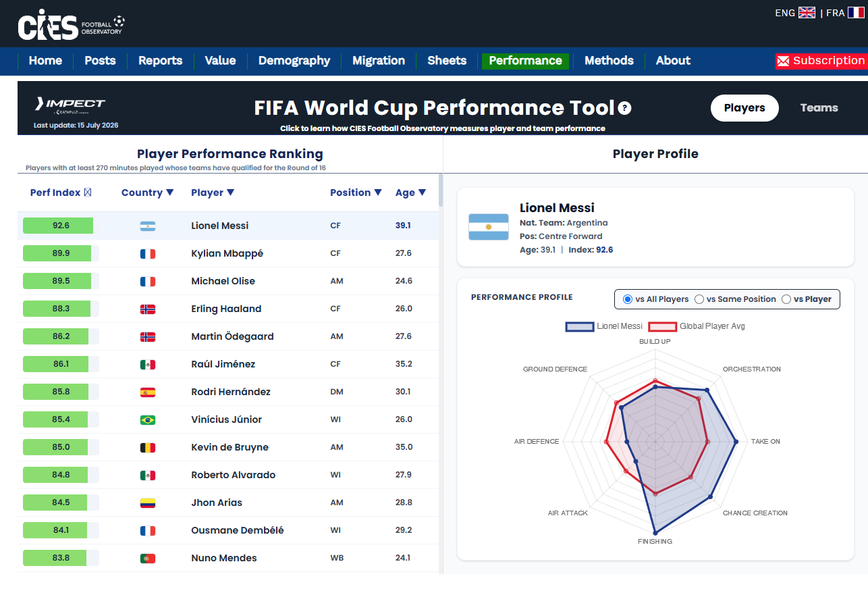Open the Country column filter dropdown
Viewport: 868px width, 591px height.
coord(170,192)
